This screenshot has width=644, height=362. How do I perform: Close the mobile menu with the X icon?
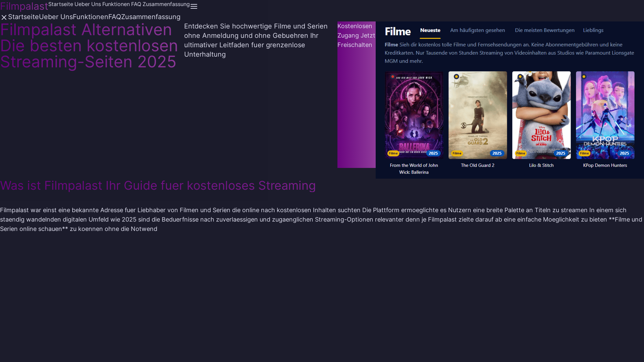[4, 17]
